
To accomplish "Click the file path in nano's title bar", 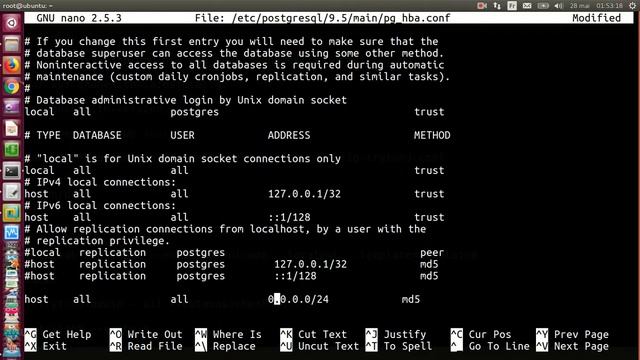I will coord(341,18).
